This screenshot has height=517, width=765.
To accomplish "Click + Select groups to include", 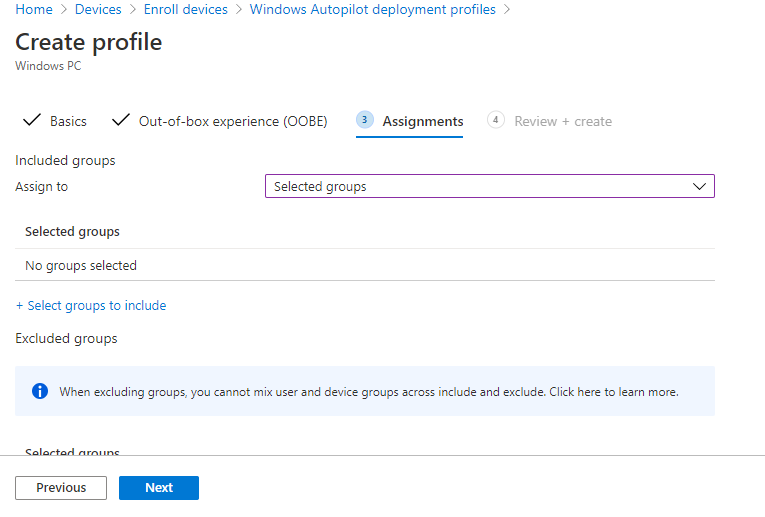I will click(91, 306).
